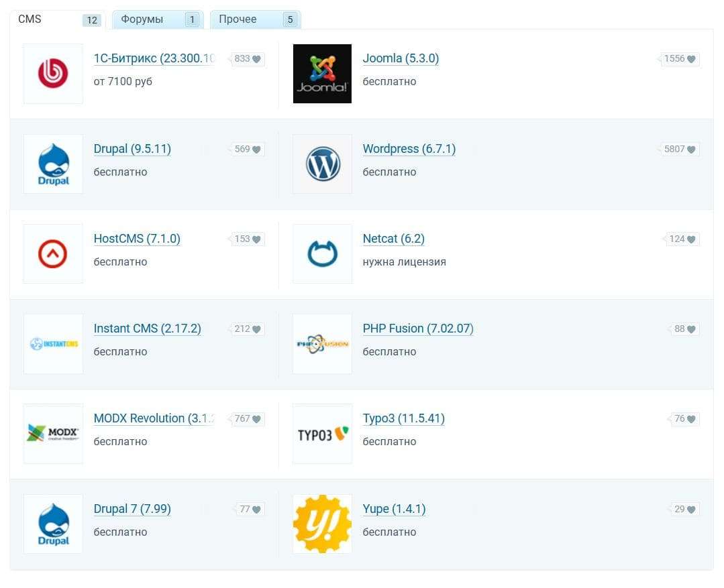Select the CMS tab
Viewport: 724px width, 588px height.
(58, 19)
